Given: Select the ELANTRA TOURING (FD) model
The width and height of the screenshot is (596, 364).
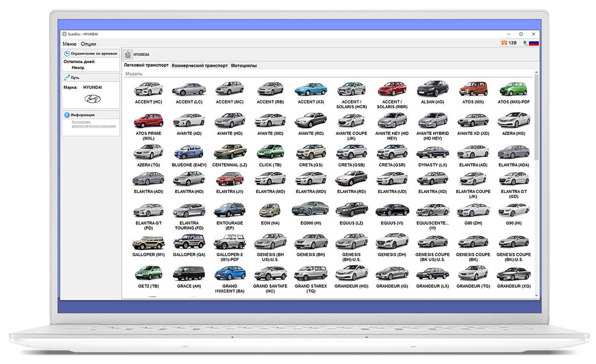Looking at the screenshot, I should 189,216.
